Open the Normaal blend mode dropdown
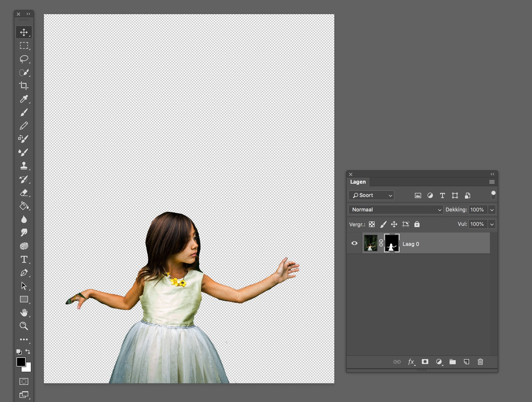Image resolution: width=532 pixels, height=402 pixels. (396, 210)
